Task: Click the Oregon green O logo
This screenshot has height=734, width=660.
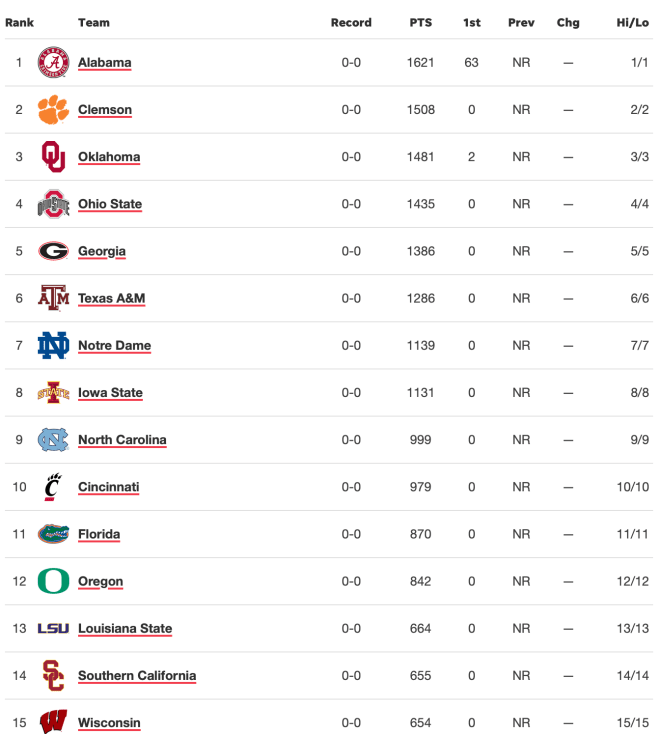Action: click(x=53, y=581)
